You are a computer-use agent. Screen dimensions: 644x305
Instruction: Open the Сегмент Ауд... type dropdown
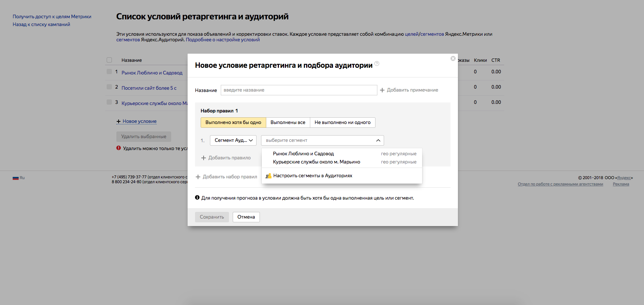[x=233, y=140]
